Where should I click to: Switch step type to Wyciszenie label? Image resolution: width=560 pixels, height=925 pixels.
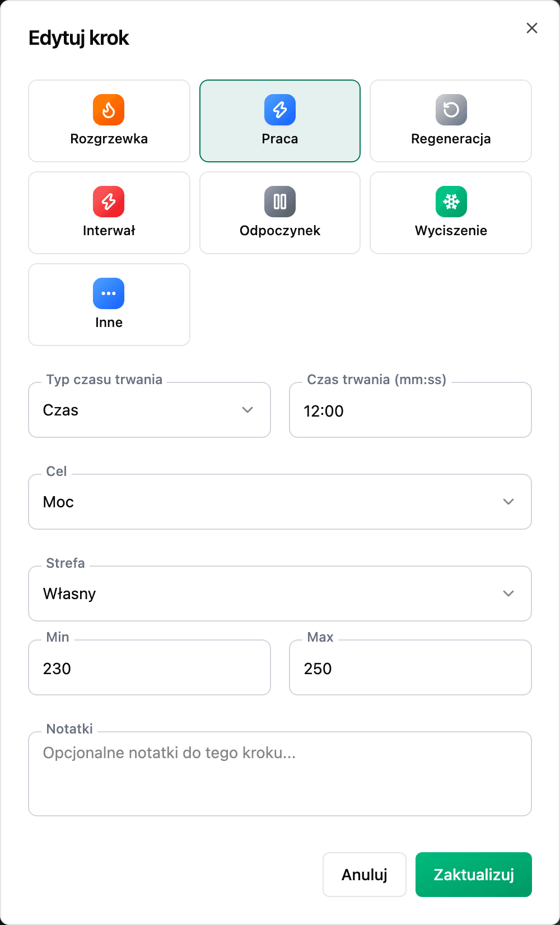(451, 231)
